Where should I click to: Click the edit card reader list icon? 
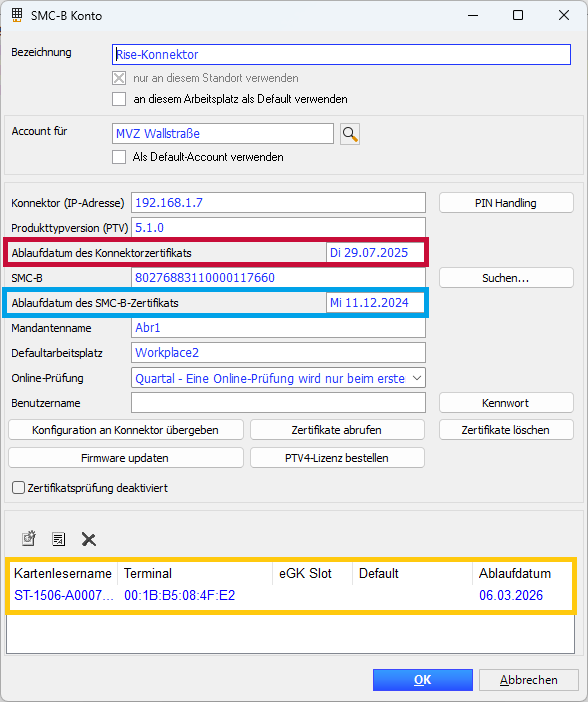tap(59, 539)
